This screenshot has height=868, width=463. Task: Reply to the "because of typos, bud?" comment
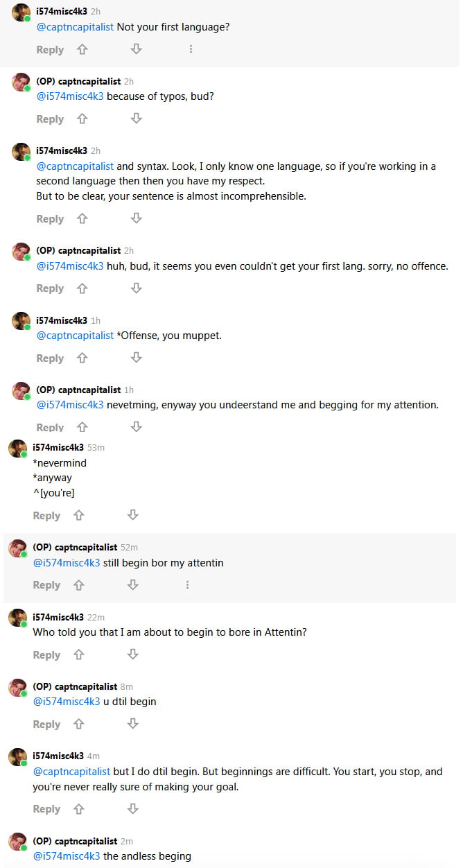tap(50, 119)
